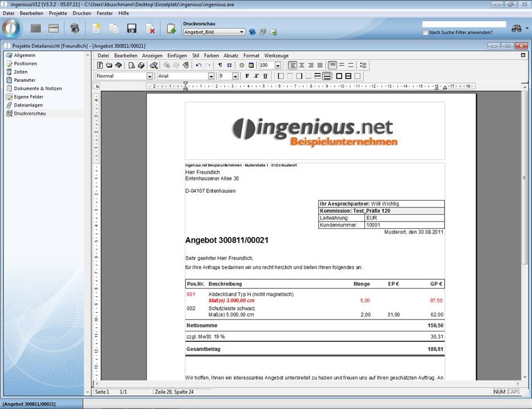Toggle underline text formatting

click(x=265, y=76)
